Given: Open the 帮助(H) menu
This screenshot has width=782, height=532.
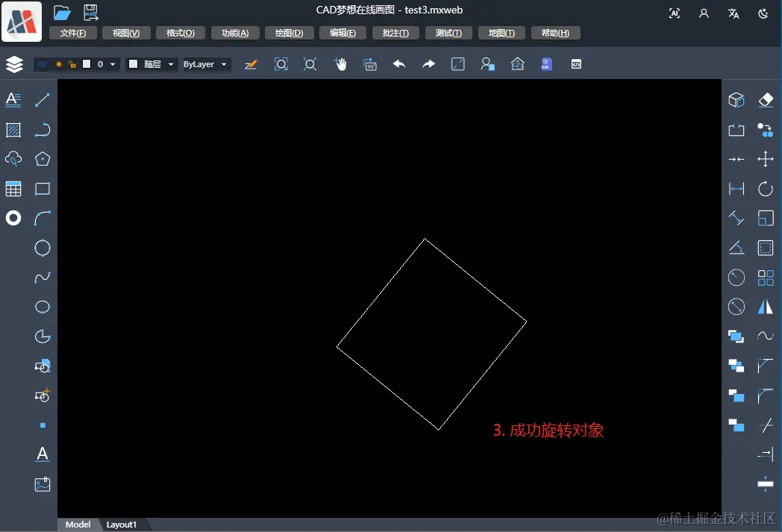Looking at the screenshot, I should point(556,33).
